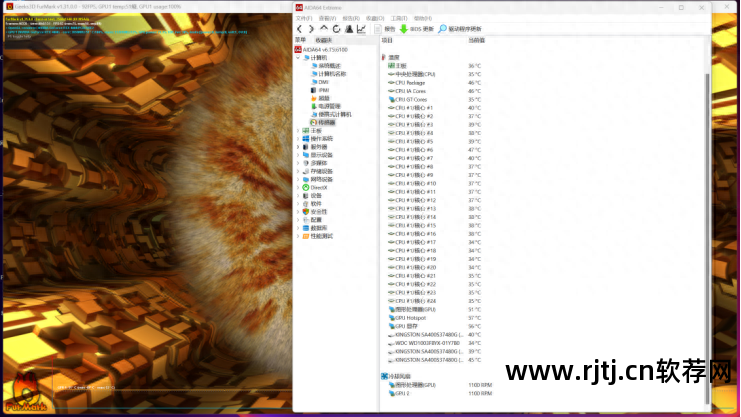Select the GPU Hotspot row

click(x=434, y=318)
